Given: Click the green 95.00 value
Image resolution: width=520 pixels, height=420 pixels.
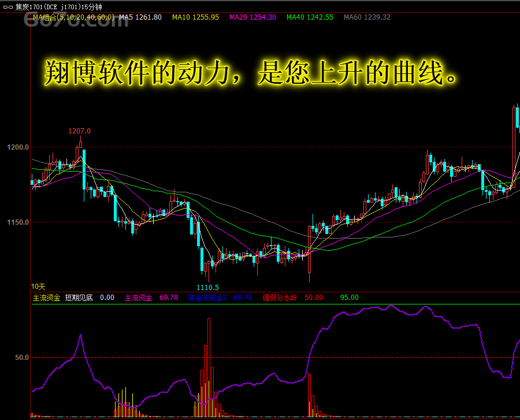Looking at the screenshot, I should click(x=349, y=298).
